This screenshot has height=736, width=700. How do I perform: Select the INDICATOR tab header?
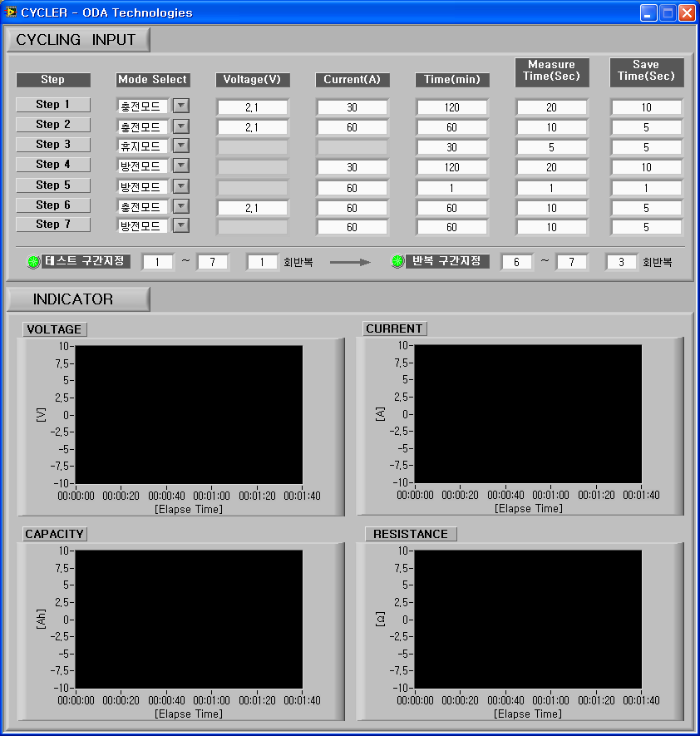tap(78, 299)
